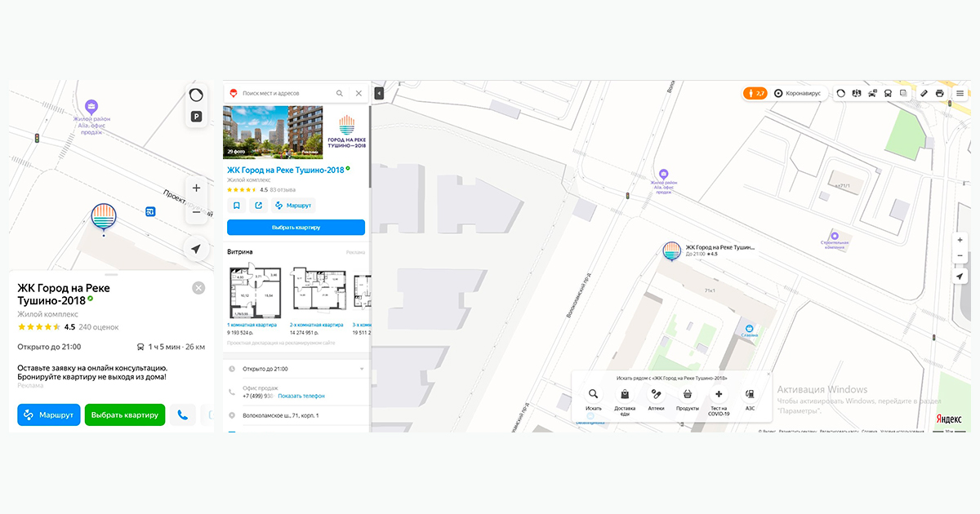Click mobile map location arrow button
This screenshot has width=980, height=514.
pos(196,249)
